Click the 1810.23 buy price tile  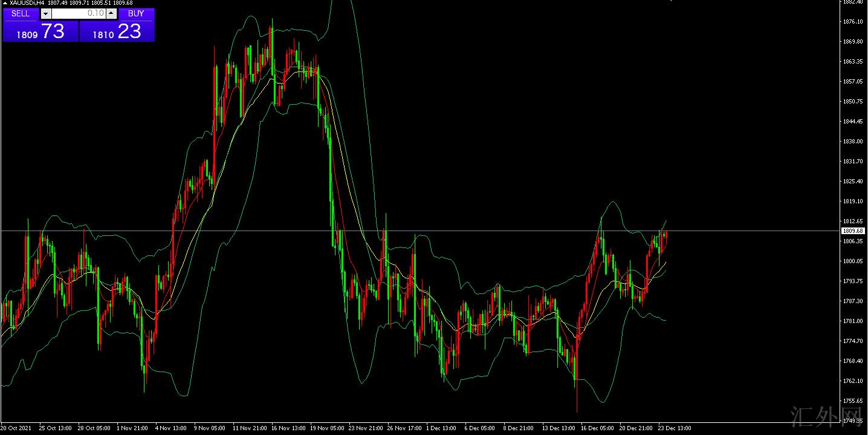coord(117,31)
